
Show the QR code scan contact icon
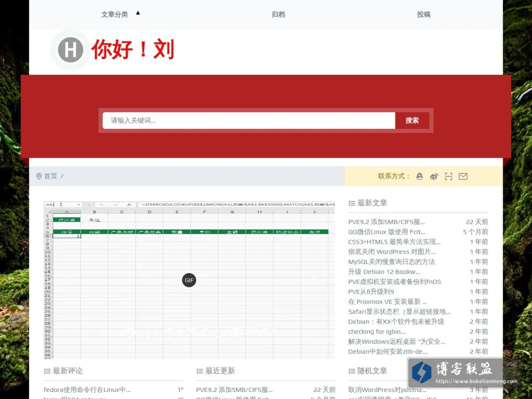449,176
